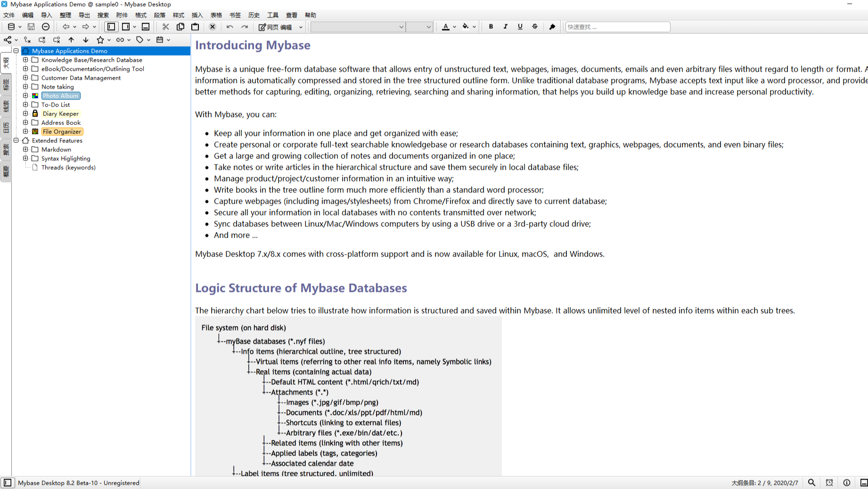Select the Address Book tree item
This screenshot has height=489, width=868.
click(61, 123)
